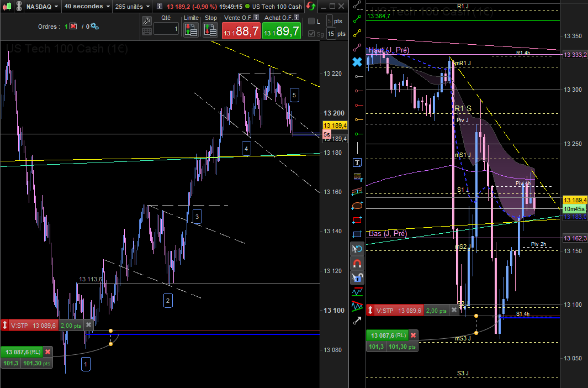Screen dimensions: 588x388
Task: Click info icon next to Vente O.F.
Action: (x=256, y=17)
